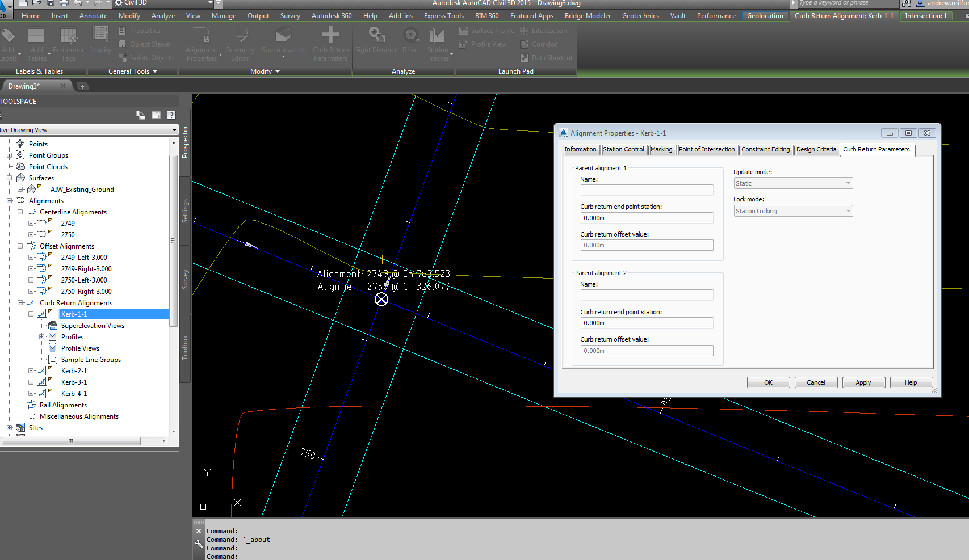This screenshot has width=969, height=560.
Task: Click the Save icon in quick access toolbar
Action: 50,3
